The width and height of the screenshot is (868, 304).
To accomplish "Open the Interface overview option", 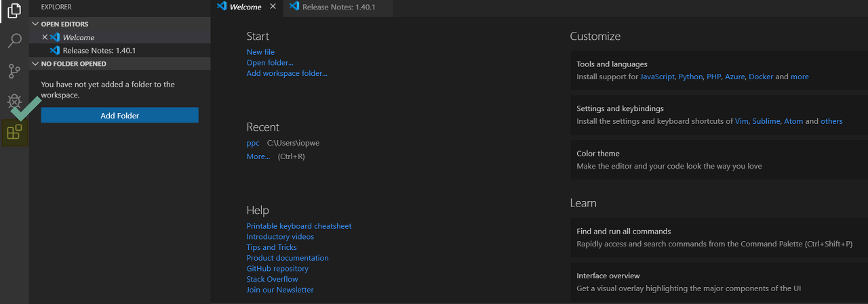I will tap(719, 282).
